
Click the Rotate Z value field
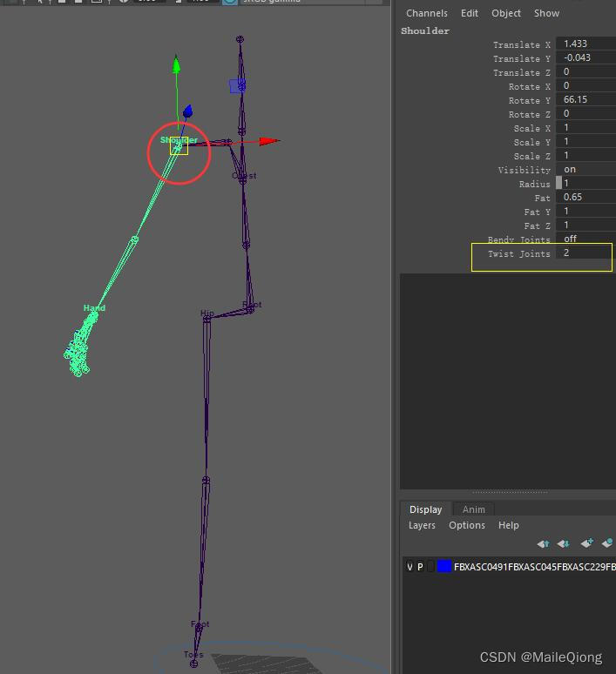point(586,113)
